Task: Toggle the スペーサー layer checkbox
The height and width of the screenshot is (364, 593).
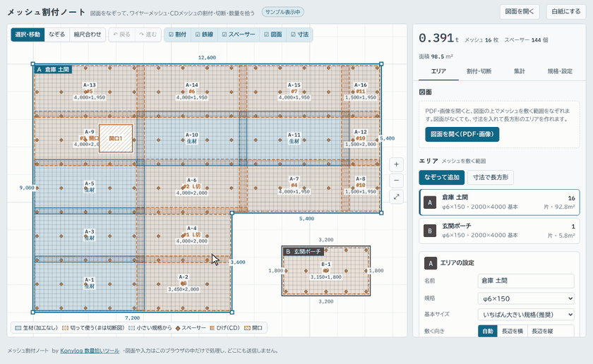Action: point(239,35)
